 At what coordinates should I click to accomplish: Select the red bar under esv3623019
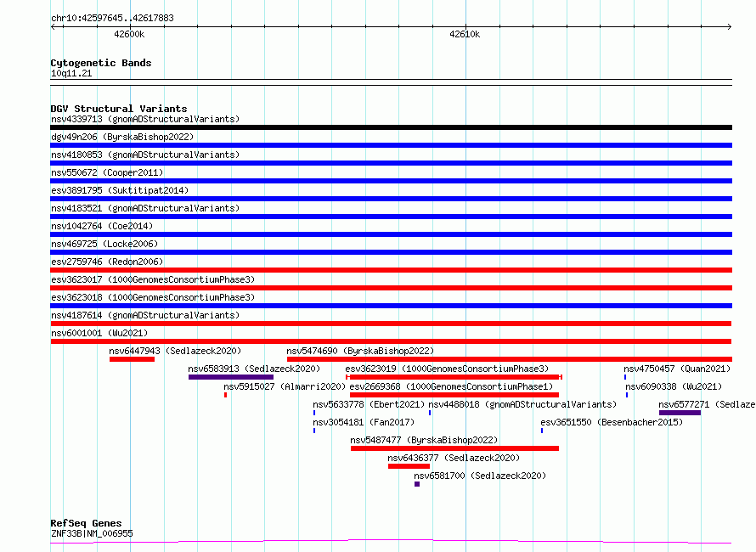pos(454,377)
